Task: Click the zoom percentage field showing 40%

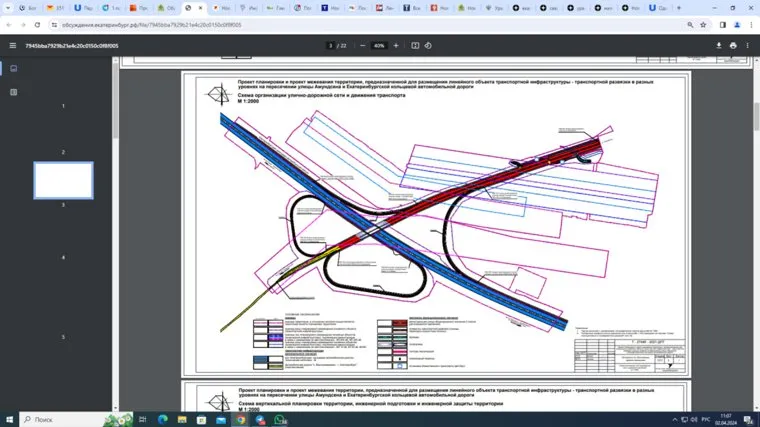Action: pyautogui.click(x=379, y=45)
